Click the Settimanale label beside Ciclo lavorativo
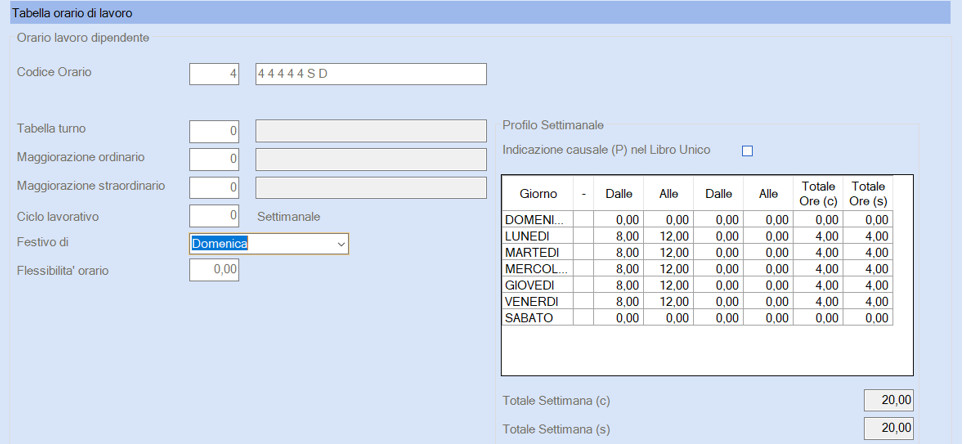965x444 pixels. pyautogui.click(x=289, y=217)
